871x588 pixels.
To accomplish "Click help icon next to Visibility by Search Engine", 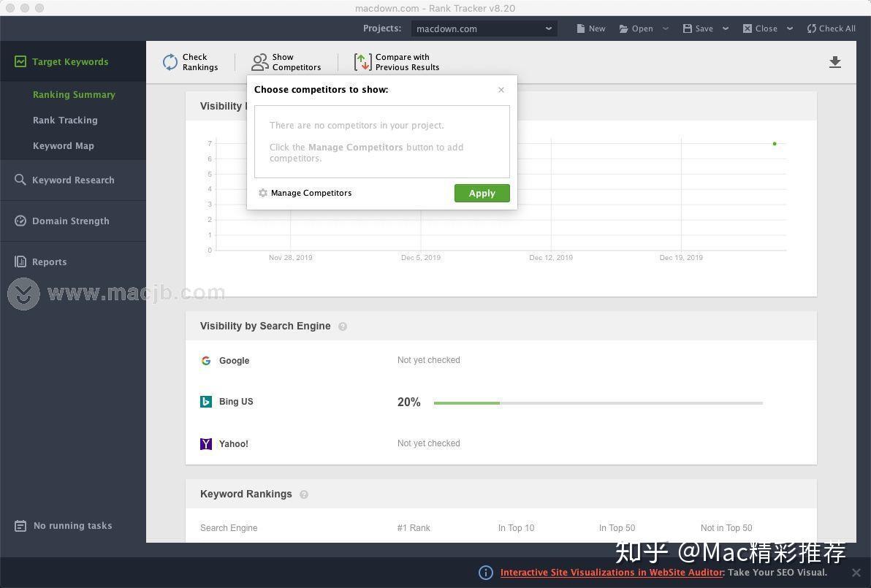I will pyautogui.click(x=343, y=327).
